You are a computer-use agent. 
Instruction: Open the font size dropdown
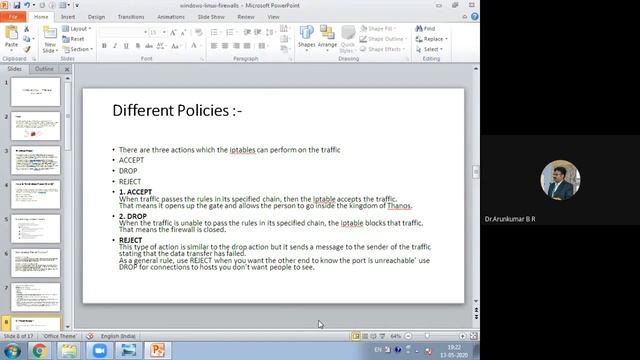[164, 32]
